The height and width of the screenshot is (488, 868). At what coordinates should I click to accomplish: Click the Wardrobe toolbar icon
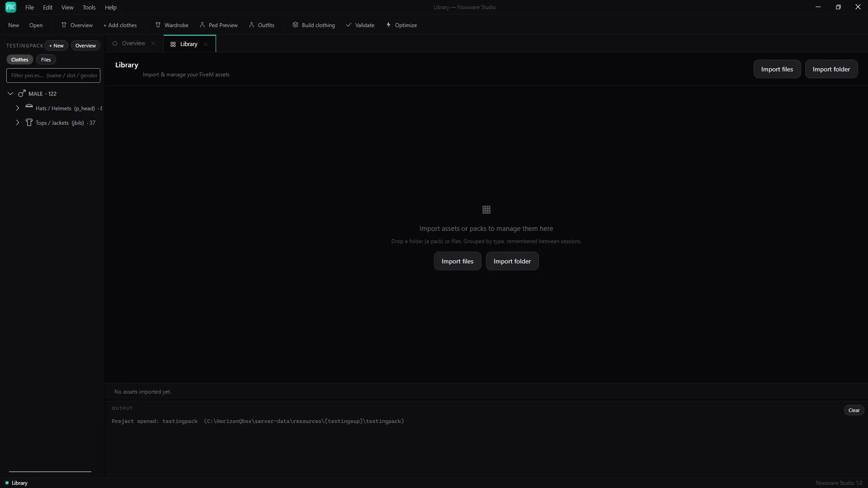(158, 25)
